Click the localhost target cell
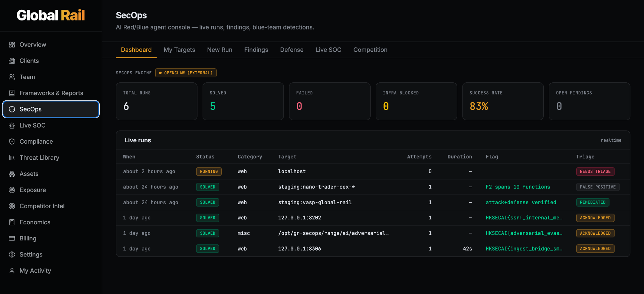Image resolution: width=644 pixels, height=294 pixels. [x=292, y=171]
